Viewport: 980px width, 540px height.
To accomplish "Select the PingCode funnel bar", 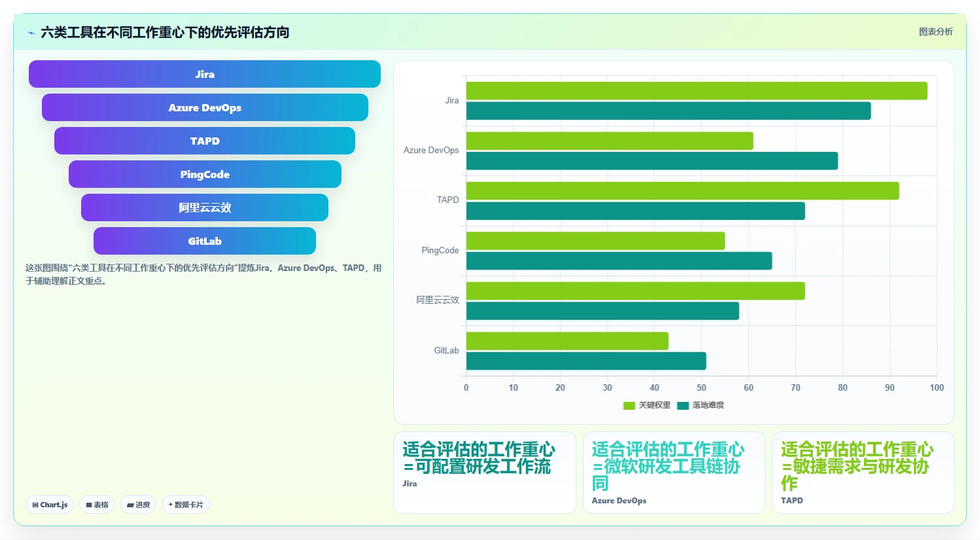I will [205, 174].
